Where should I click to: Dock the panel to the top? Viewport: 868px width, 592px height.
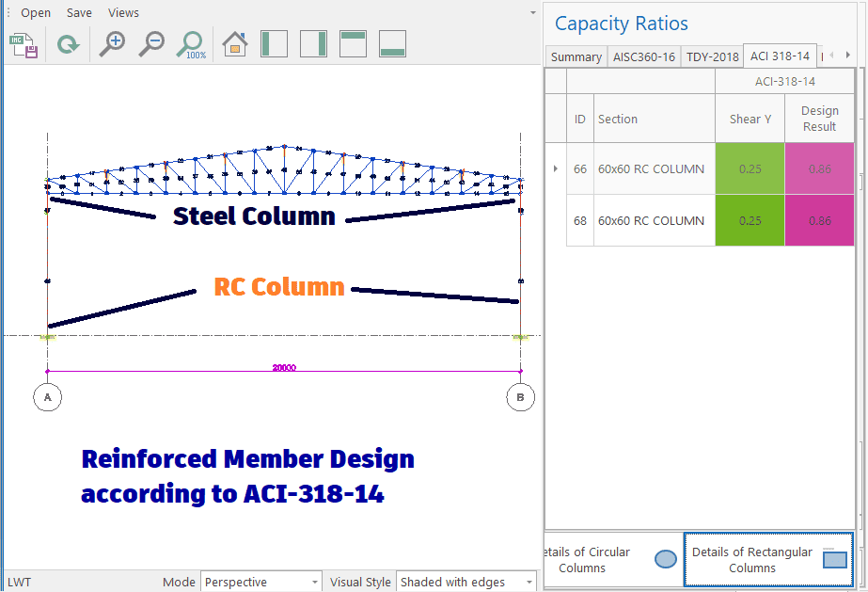click(353, 44)
